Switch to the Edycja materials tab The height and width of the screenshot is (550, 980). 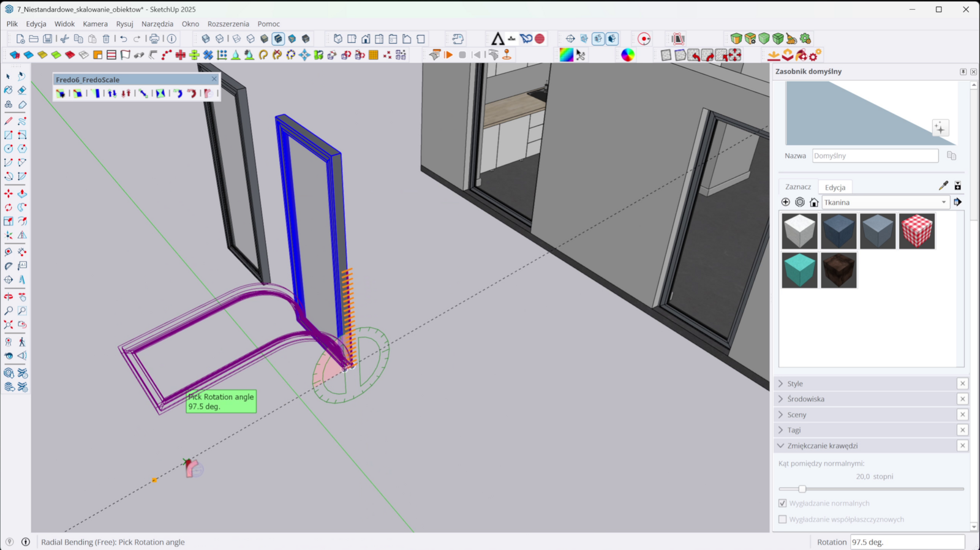click(835, 187)
